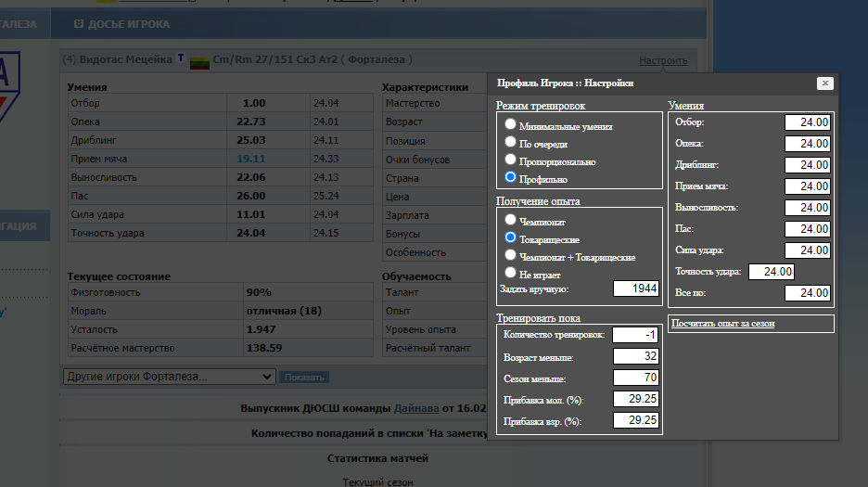Click the Физготовность value 90%
Image resolution: width=868 pixels, height=487 pixels.
tap(259, 292)
